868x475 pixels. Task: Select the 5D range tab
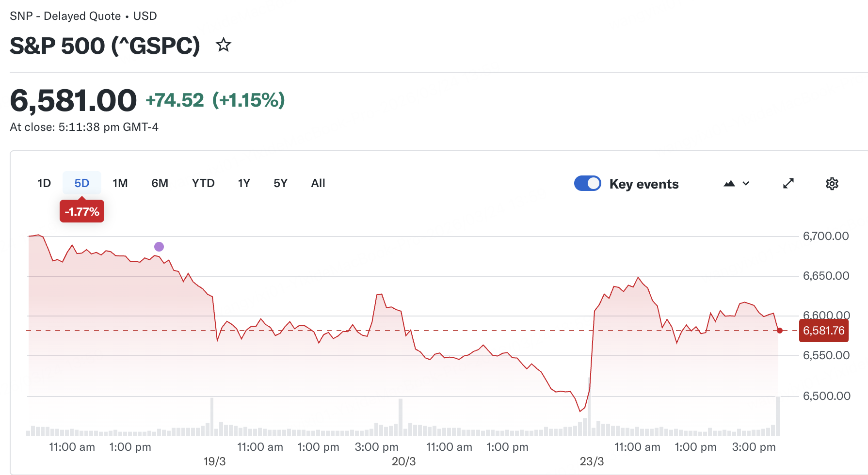(x=82, y=183)
